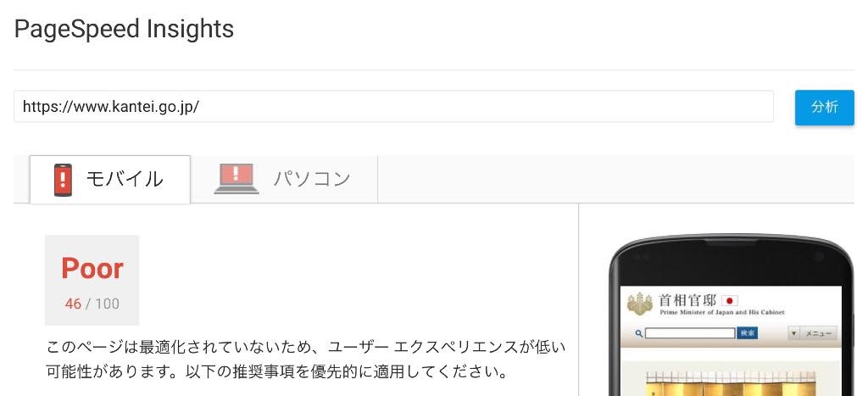Image resolution: width=868 pixels, height=396 pixels.
Task: Click the Poor score box
Action: tap(92, 280)
